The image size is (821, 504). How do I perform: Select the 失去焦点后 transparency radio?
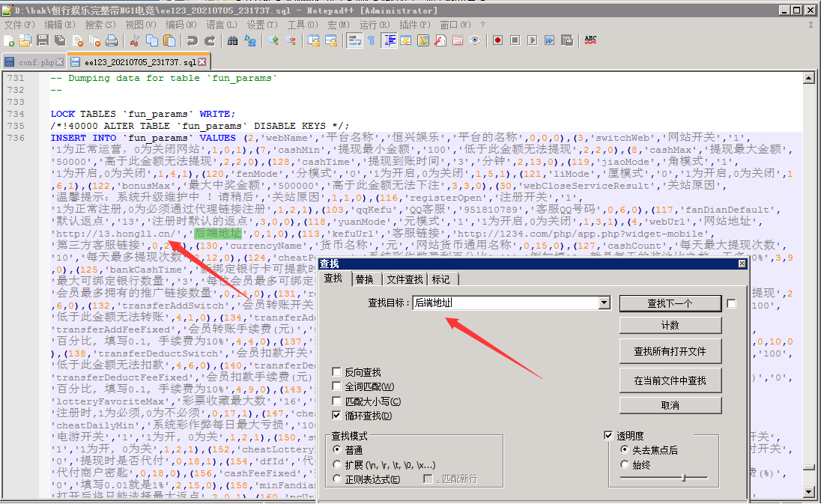(624, 450)
